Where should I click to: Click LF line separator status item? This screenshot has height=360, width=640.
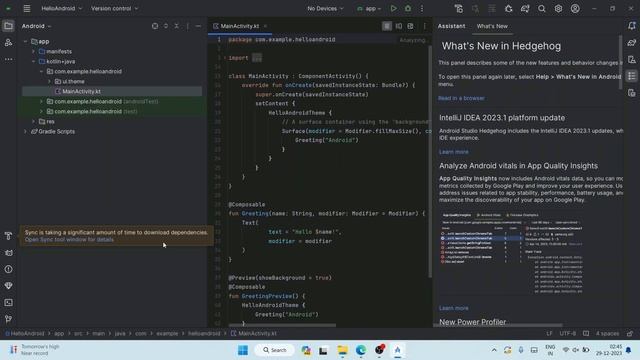(x=549, y=333)
